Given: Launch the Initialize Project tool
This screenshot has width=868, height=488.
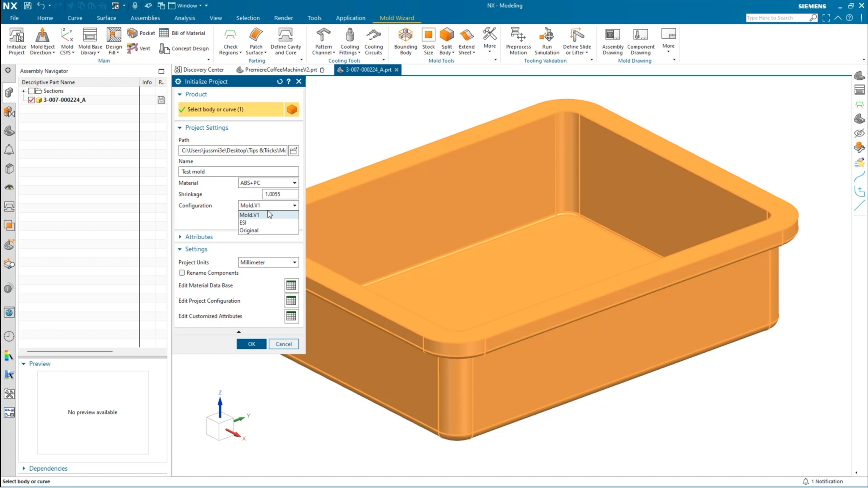Looking at the screenshot, I should [16, 40].
